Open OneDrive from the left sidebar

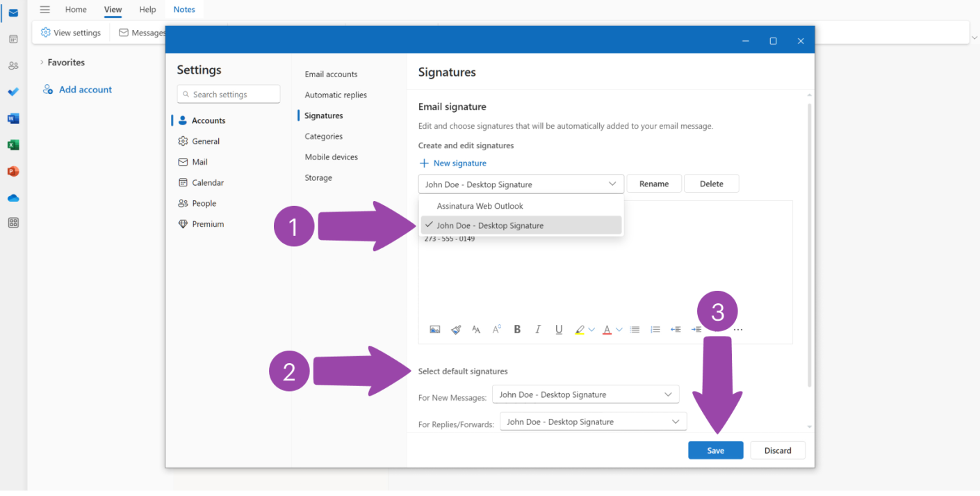[x=13, y=198]
